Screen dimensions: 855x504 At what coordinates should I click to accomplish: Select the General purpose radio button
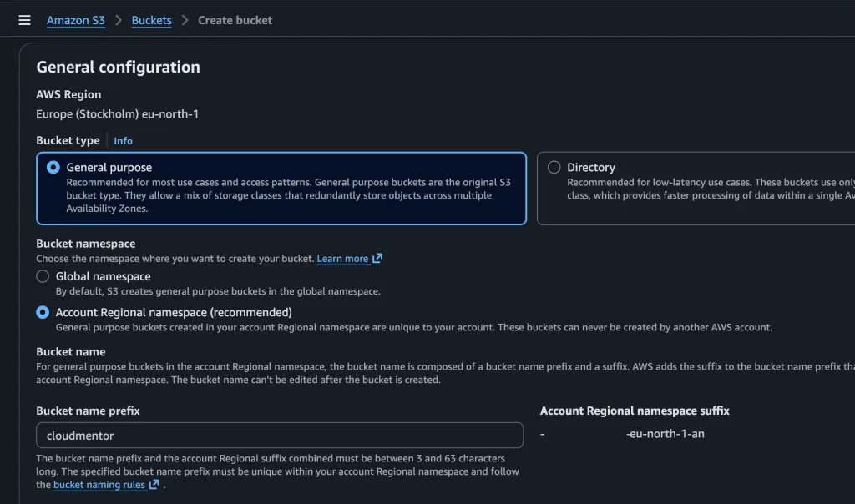(x=53, y=167)
